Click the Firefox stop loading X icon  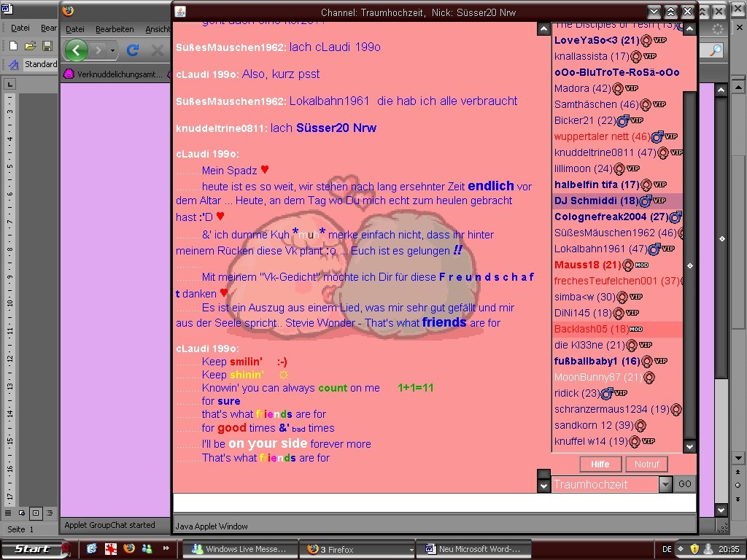tap(157, 50)
